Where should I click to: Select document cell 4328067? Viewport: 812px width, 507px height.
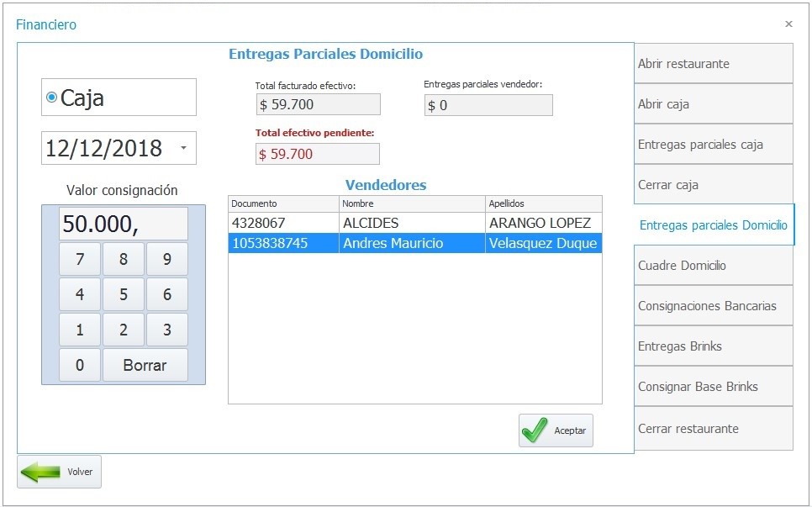click(x=283, y=223)
